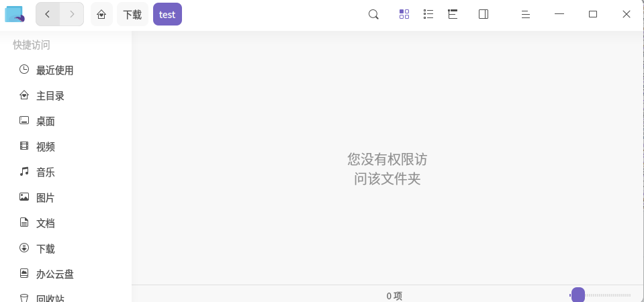644x302 pixels.
Task: Maximize the file manager window
Action: pyautogui.click(x=593, y=14)
